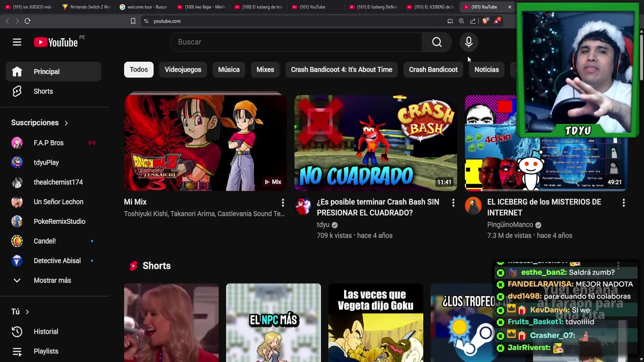Open EL ICEBERG de los MISTERIOS title
The height and width of the screenshot is (362, 644).
tap(544, 207)
